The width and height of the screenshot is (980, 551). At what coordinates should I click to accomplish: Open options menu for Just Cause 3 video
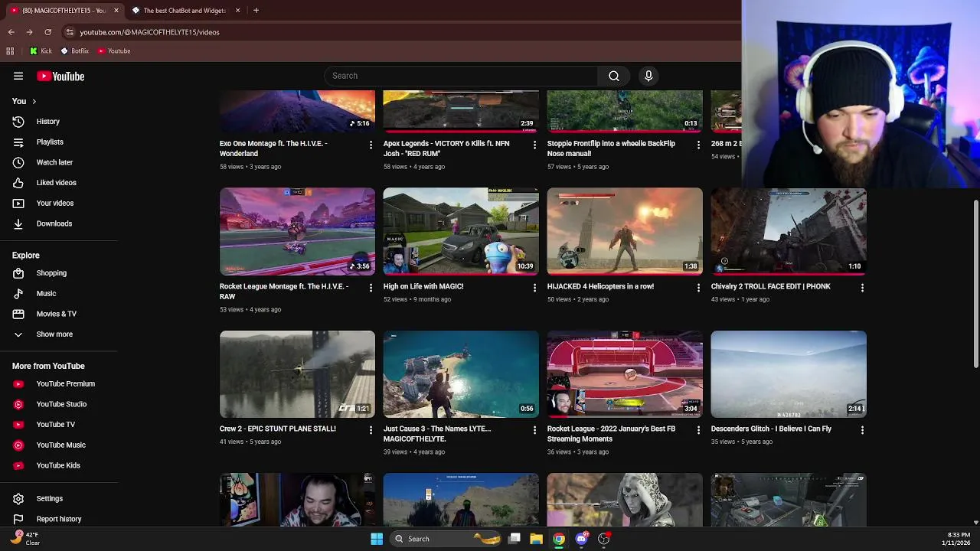534,430
